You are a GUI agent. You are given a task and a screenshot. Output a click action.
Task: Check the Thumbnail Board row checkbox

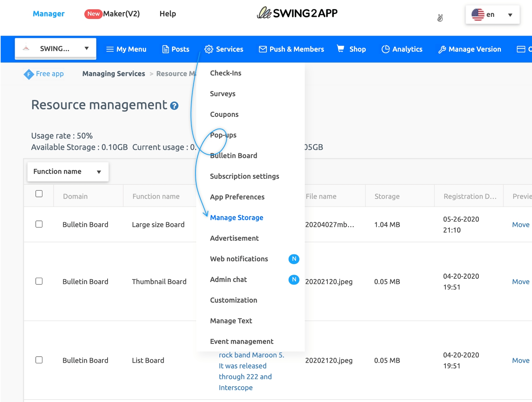tap(39, 281)
